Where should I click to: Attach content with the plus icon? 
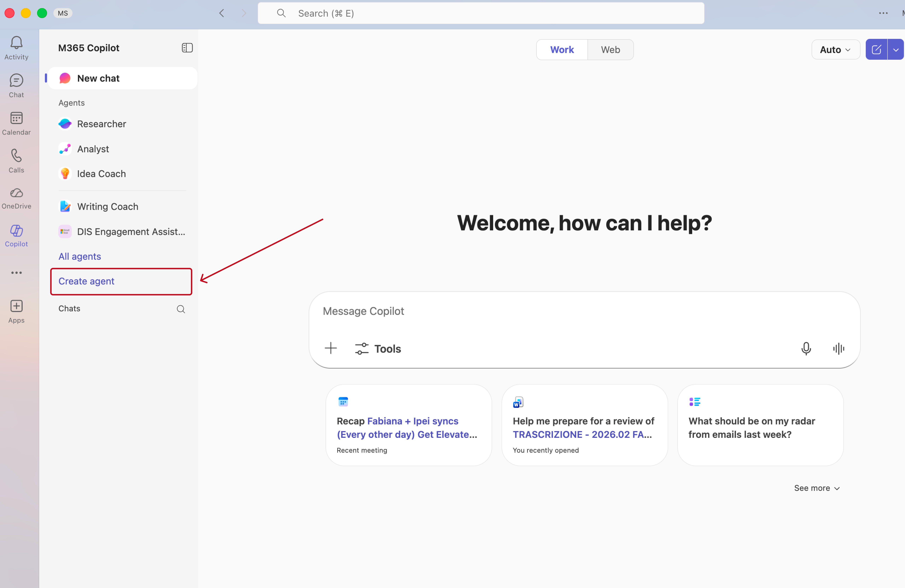coord(330,348)
